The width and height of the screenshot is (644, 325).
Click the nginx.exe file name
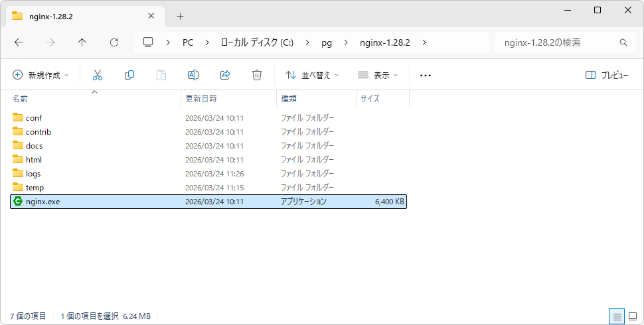[42, 202]
